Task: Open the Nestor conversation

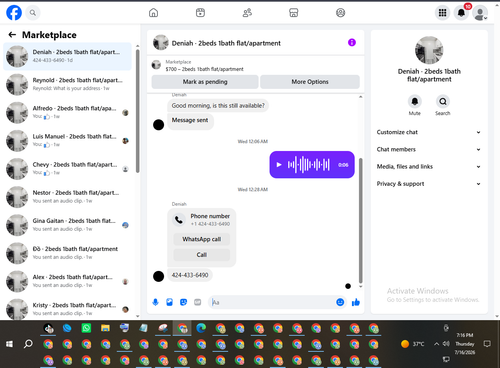Action: (x=67, y=197)
